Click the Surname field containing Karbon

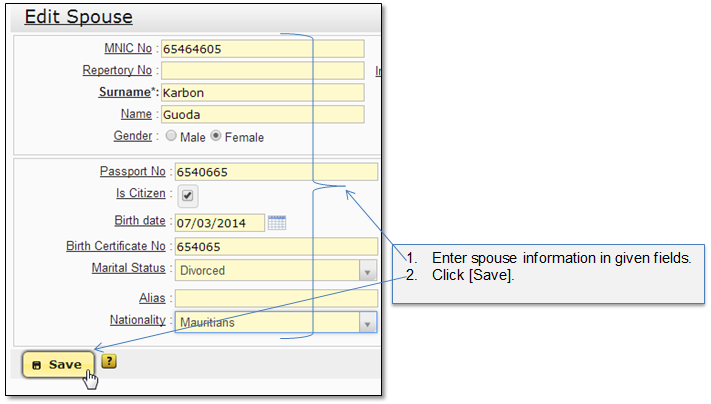[263, 92]
